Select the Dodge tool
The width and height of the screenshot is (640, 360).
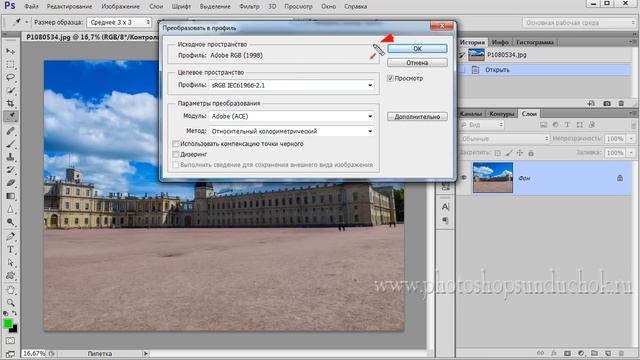point(11,222)
